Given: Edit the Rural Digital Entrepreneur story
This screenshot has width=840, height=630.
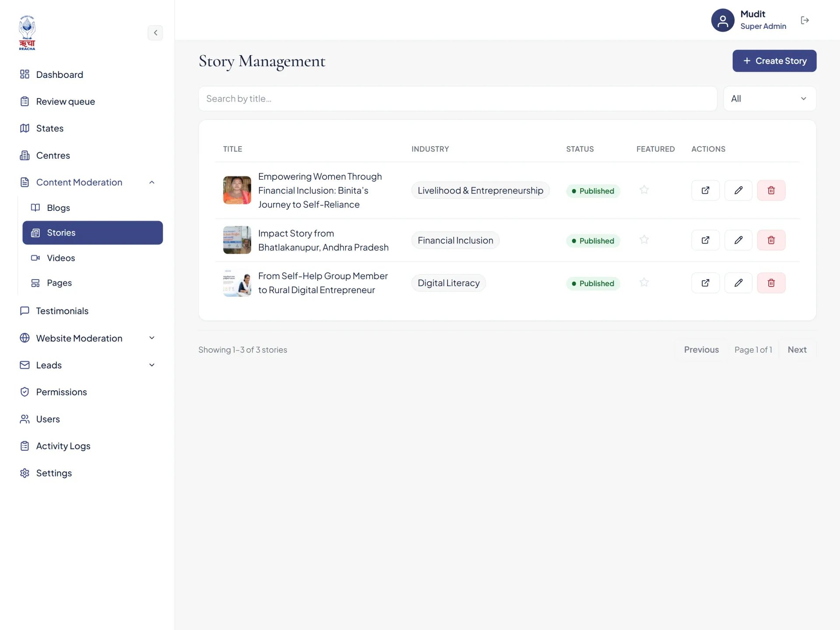Looking at the screenshot, I should (738, 283).
